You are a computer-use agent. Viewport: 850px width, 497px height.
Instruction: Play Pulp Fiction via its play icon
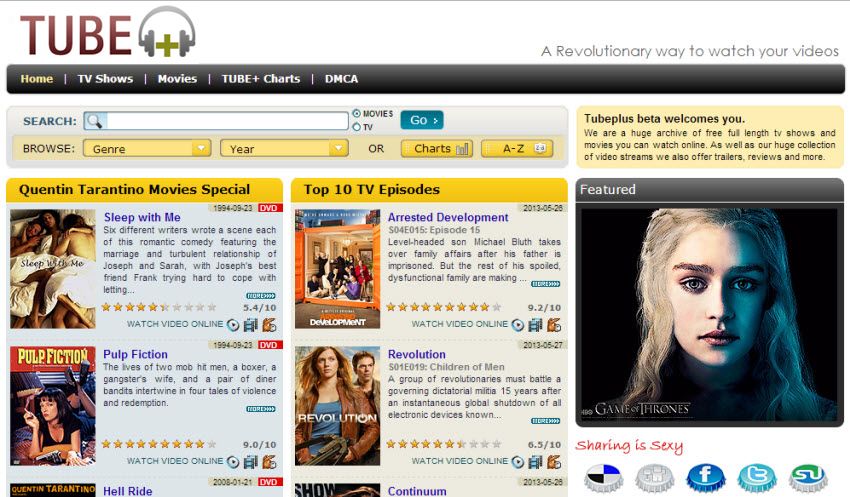click(233, 462)
